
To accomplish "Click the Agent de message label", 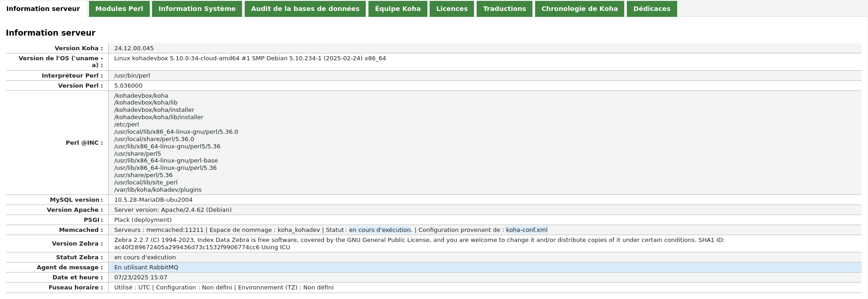I will click(x=70, y=268).
